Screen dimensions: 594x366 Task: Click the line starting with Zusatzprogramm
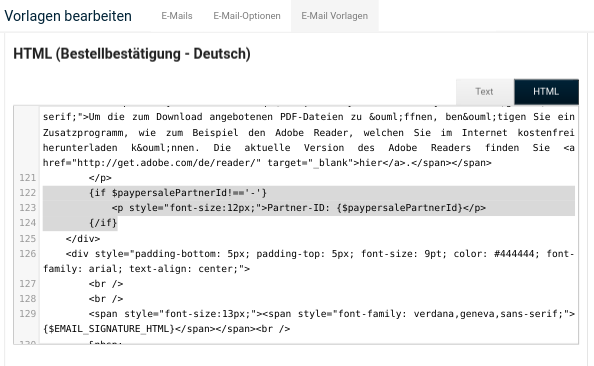309,133
